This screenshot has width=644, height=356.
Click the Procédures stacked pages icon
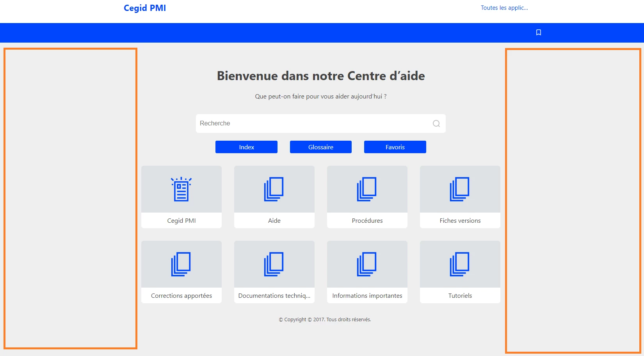point(367,189)
